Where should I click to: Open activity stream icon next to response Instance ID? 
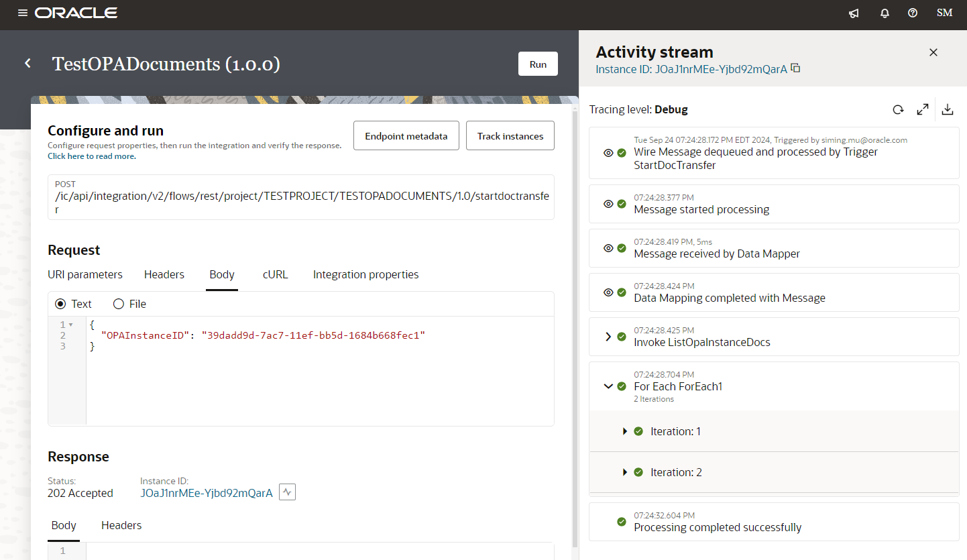287,492
